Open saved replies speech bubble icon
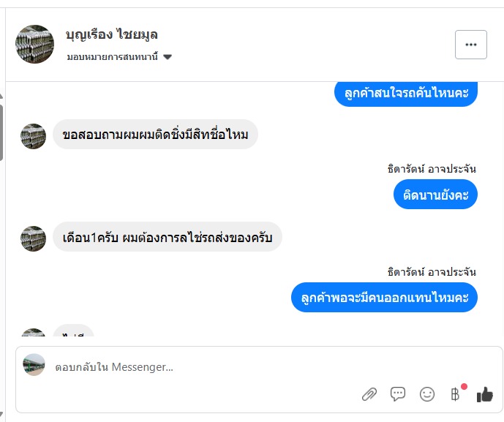504x422 pixels. (398, 394)
